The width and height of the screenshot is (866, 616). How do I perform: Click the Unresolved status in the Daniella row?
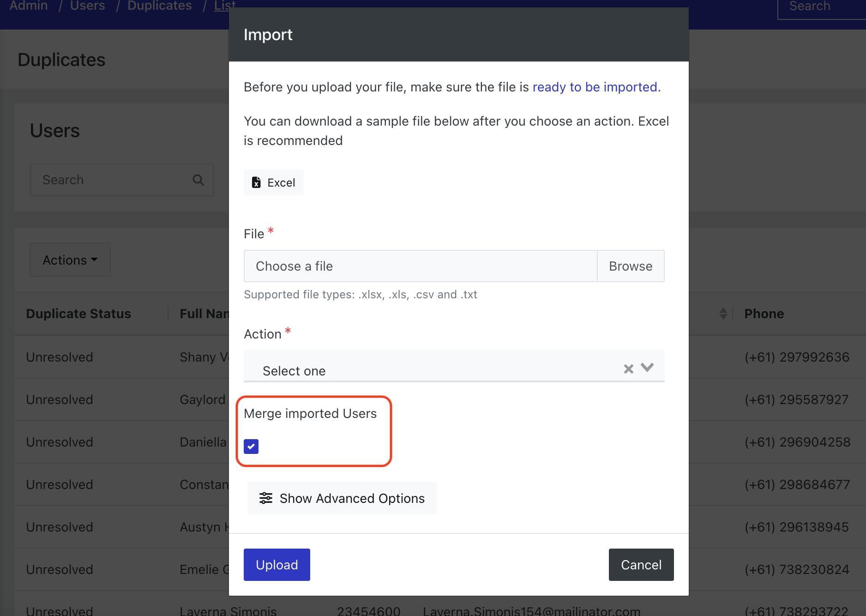tap(60, 442)
